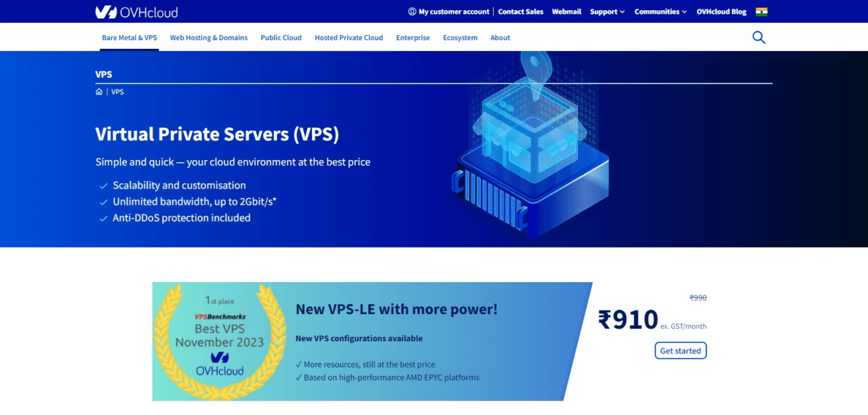Open Public Cloud menu

click(281, 38)
